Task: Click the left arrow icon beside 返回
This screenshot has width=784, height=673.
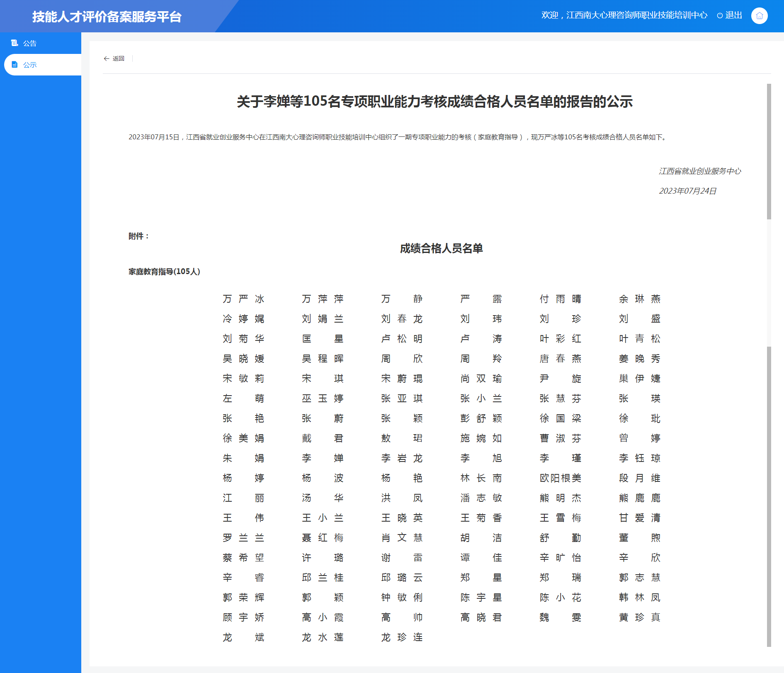Action: click(107, 58)
